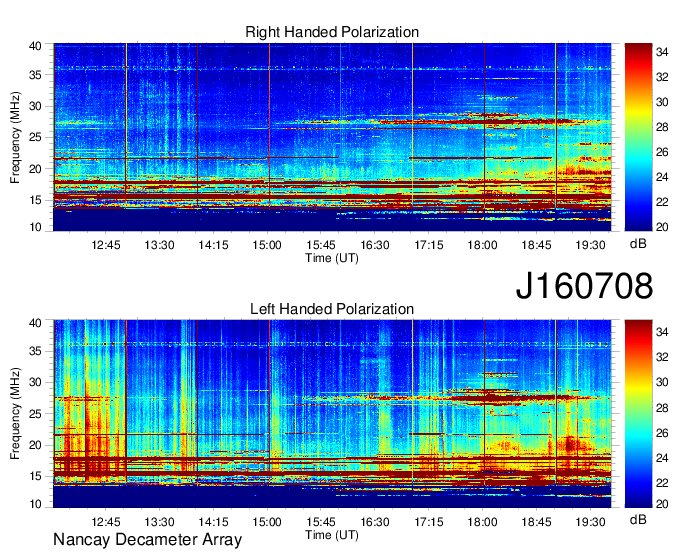Select the 18:45 tick under Right Handed plot
This screenshot has height=552, width=680.
pyautogui.click(x=536, y=245)
